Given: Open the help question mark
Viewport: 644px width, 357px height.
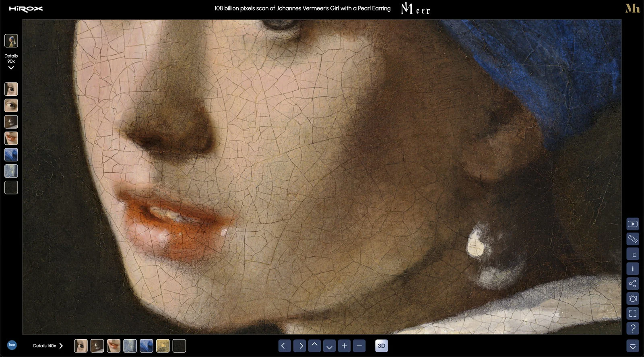Looking at the screenshot, I should [x=633, y=328].
